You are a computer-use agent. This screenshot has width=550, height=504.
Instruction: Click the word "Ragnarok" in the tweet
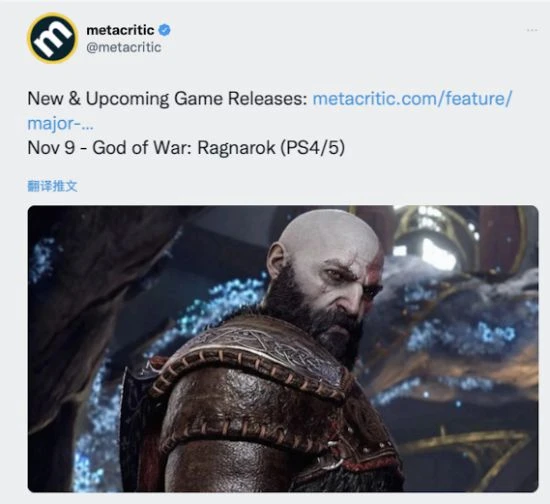tap(236, 148)
